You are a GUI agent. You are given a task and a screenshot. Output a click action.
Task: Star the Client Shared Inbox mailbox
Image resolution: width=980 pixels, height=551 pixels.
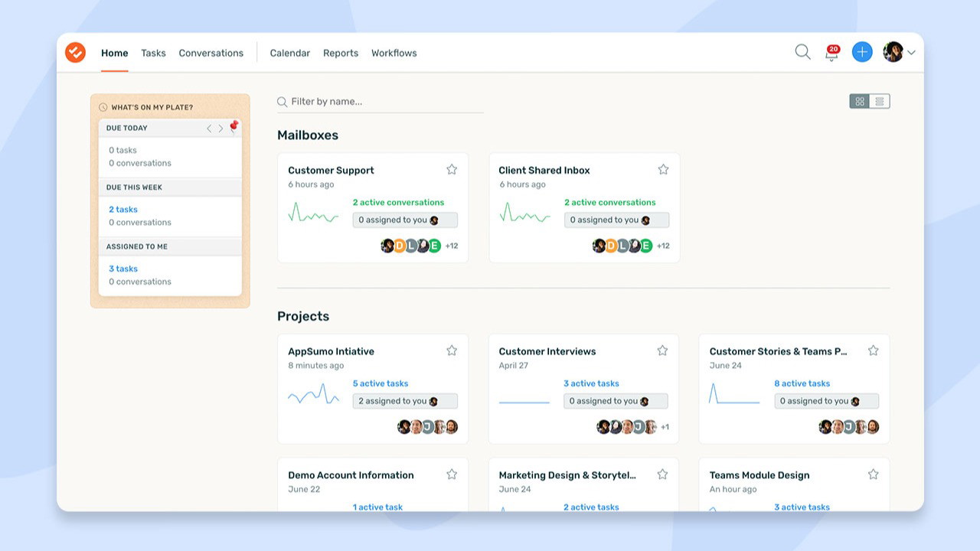[663, 169]
